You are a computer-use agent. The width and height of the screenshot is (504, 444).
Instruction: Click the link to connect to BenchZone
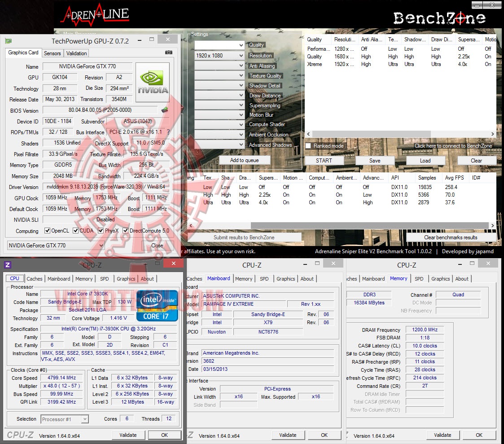(453, 145)
